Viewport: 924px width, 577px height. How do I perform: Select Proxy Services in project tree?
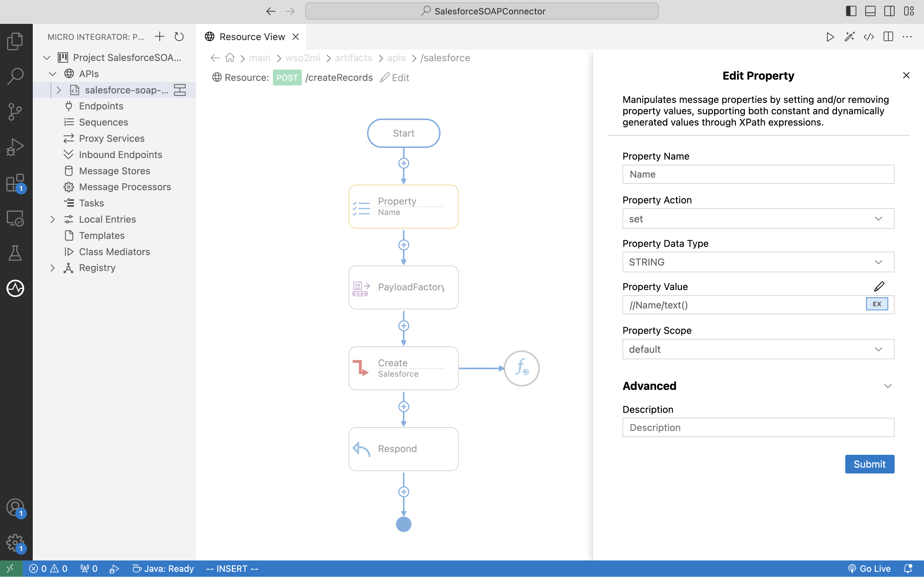[x=112, y=138]
